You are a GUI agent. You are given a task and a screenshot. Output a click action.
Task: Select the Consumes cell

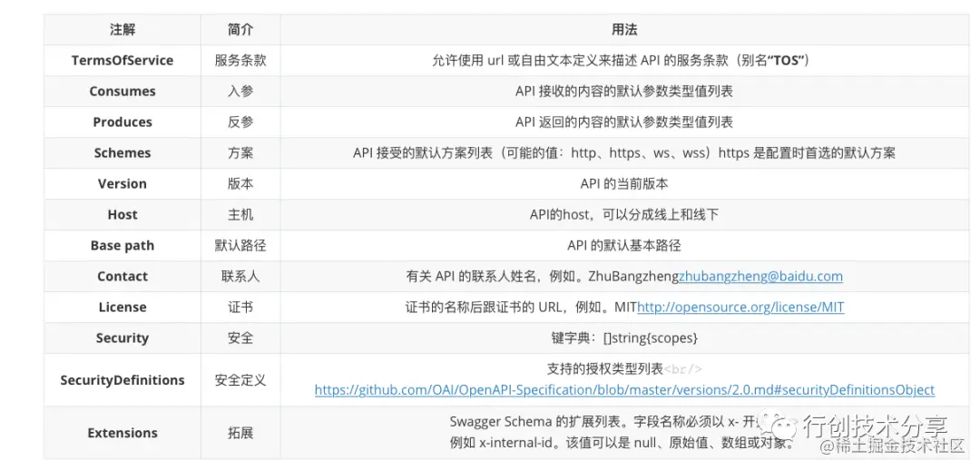[x=122, y=92]
